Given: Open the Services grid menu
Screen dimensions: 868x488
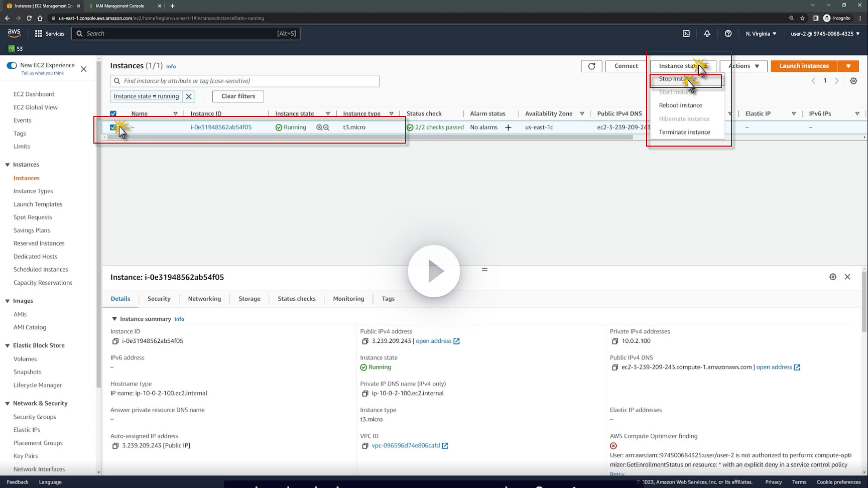Looking at the screenshot, I should pyautogui.click(x=50, y=34).
